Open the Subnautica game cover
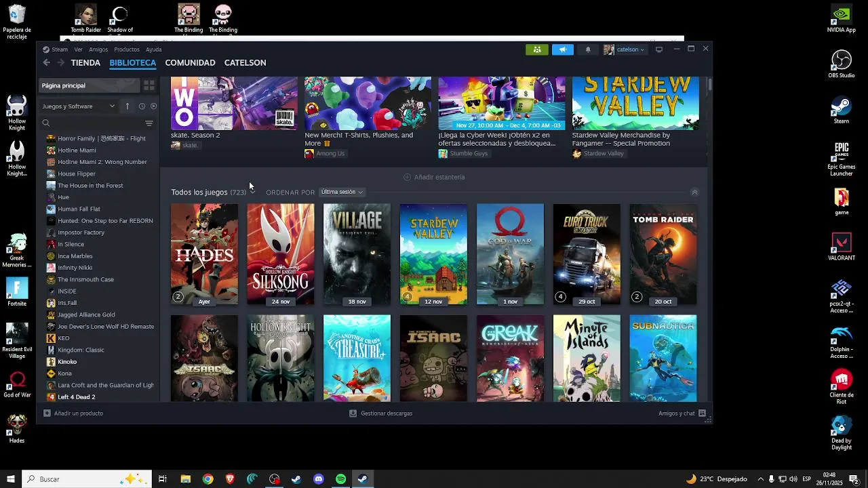Image resolution: width=868 pixels, height=488 pixels. click(x=663, y=358)
